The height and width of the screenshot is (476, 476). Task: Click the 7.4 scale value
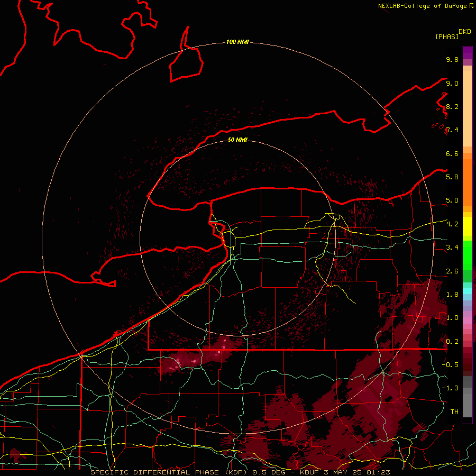click(452, 130)
